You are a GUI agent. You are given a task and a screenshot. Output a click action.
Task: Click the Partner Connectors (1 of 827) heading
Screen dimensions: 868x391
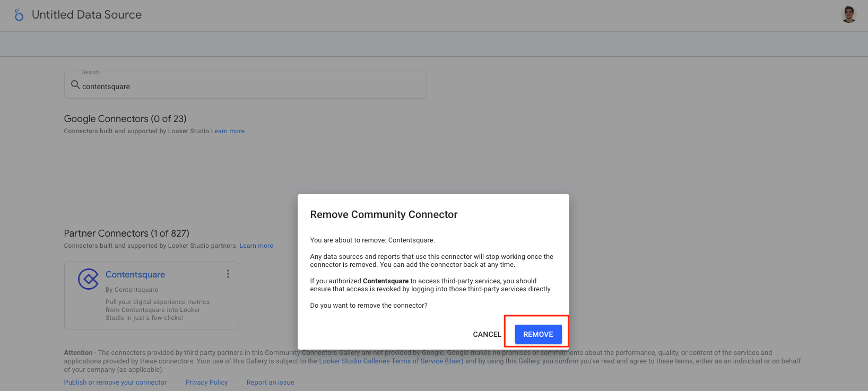click(126, 233)
